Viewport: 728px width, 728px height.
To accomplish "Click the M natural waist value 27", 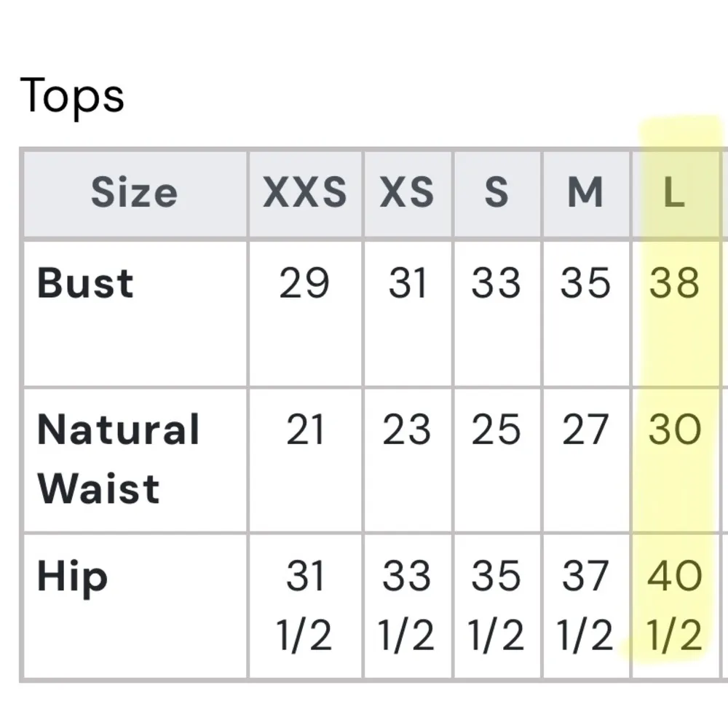I will [585, 430].
